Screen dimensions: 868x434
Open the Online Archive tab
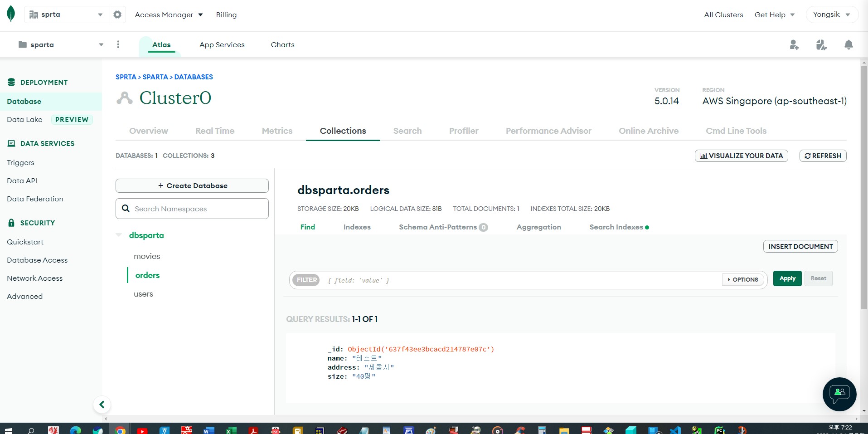click(x=649, y=131)
